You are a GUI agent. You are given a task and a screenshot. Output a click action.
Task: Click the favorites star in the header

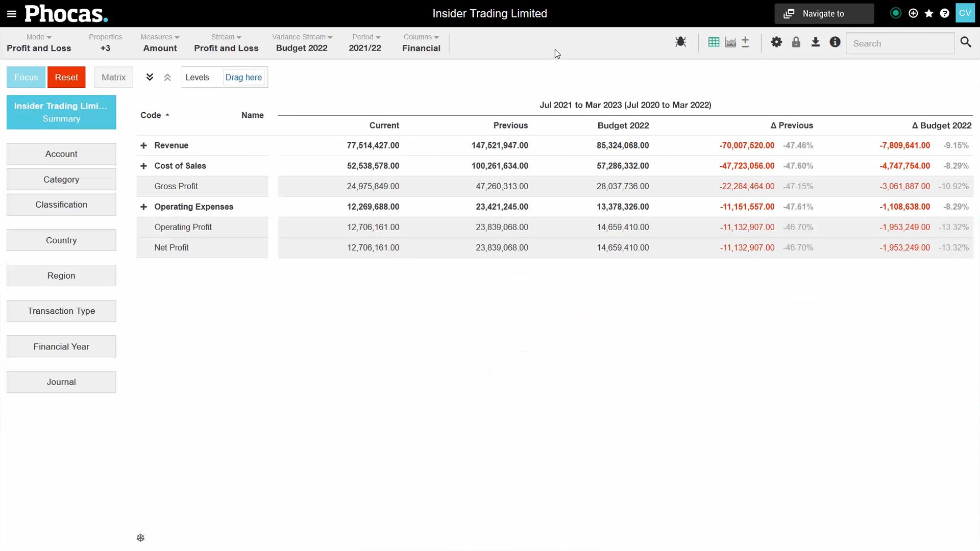coord(929,13)
